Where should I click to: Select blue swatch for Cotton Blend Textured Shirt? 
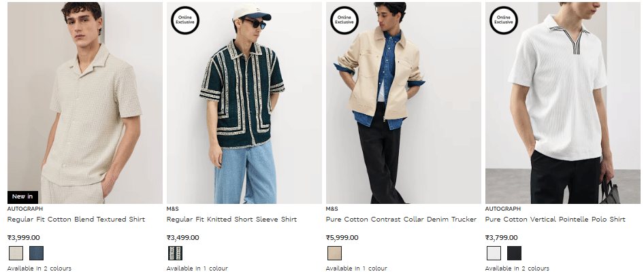tap(36, 253)
